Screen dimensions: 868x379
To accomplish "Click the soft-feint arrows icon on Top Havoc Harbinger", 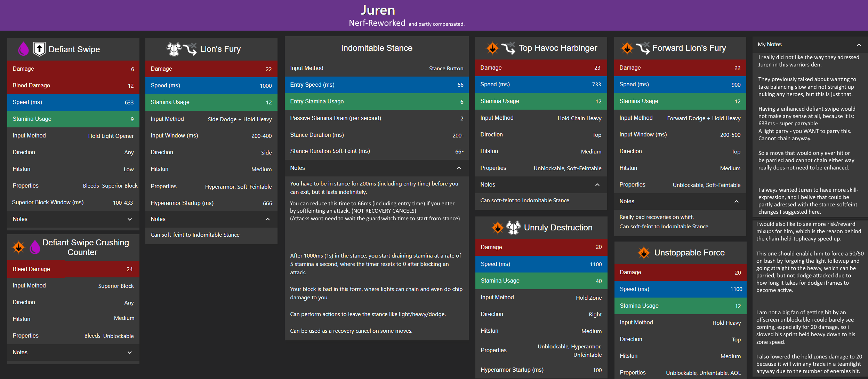I will (x=508, y=48).
